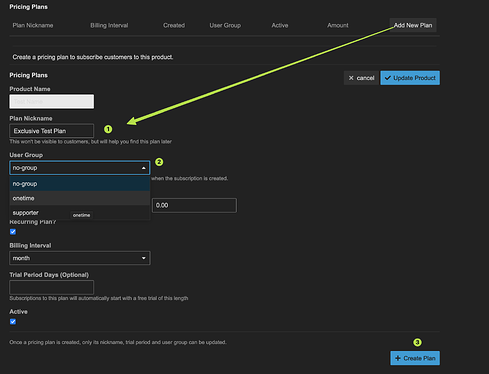Click the arrow caret in User Group box
This screenshot has height=374, width=489.
coord(144,168)
